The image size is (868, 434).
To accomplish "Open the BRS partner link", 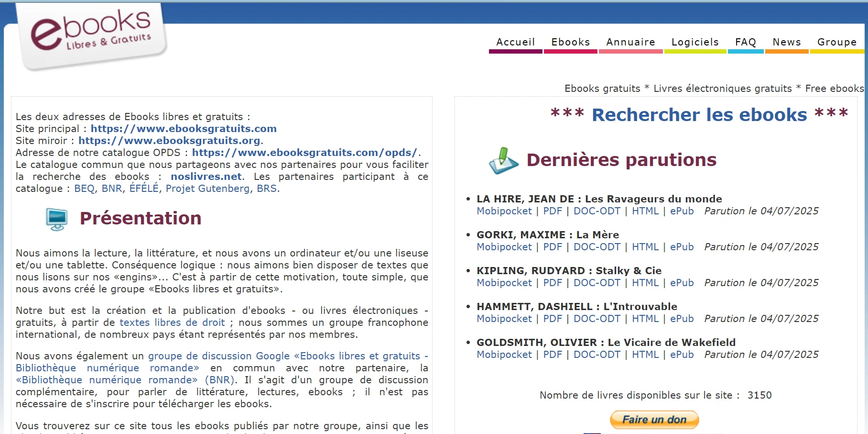I will click(x=267, y=189).
